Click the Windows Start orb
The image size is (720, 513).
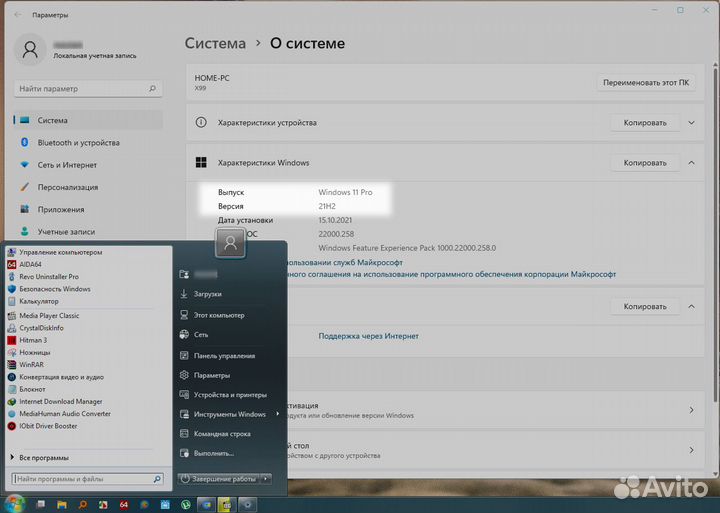pos(15,504)
